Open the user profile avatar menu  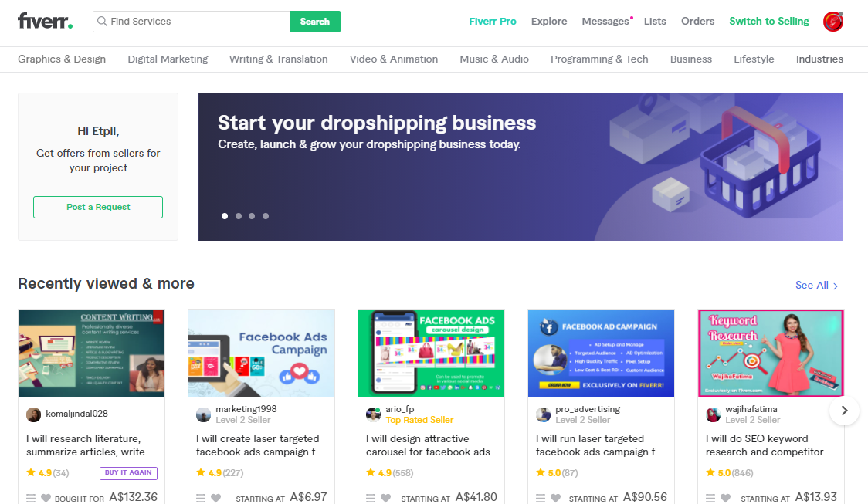[x=832, y=22]
